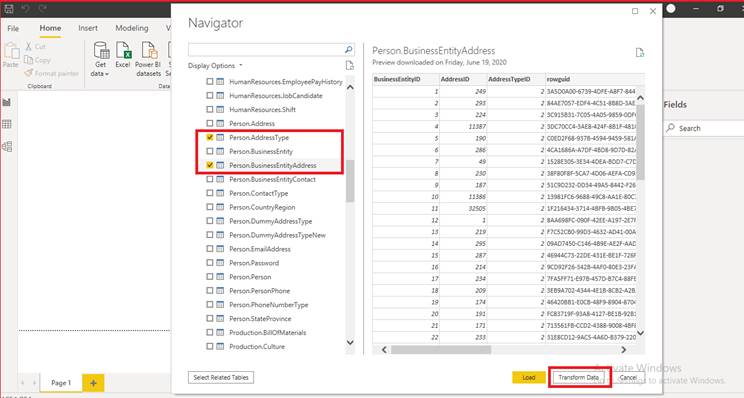The height and width of the screenshot is (398, 744).
Task: Expand the Display Options dropdown
Action: tap(215, 65)
